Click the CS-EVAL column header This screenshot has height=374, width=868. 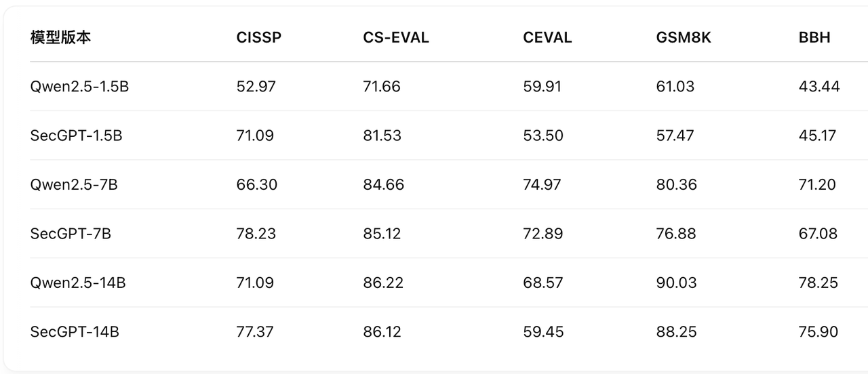point(396,38)
